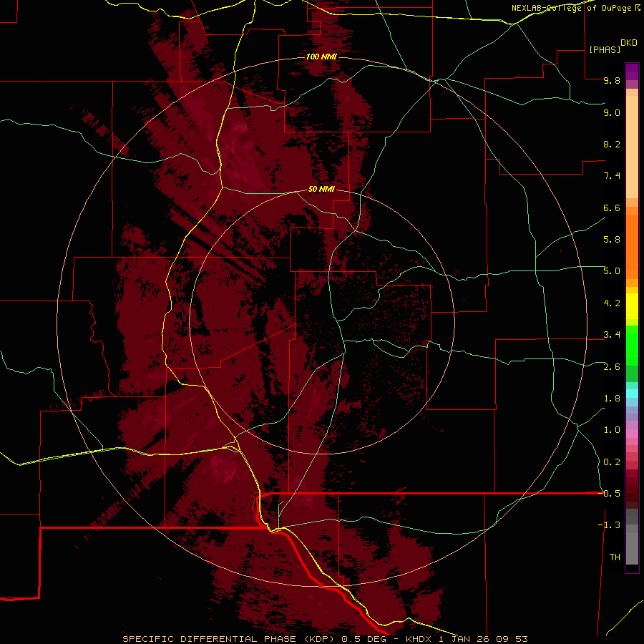This screenshot has height=644, width=644.
Task: Click the 8.2 legend value
Action: 612,144
